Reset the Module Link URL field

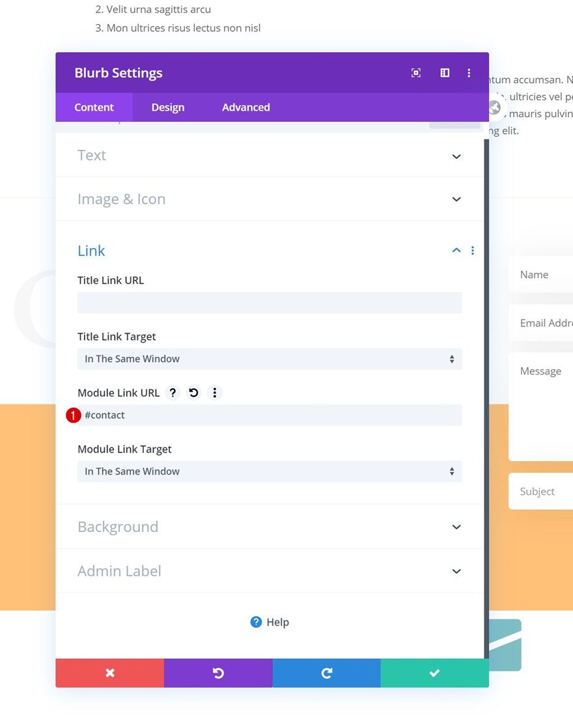pyautogui.click(x=193, y=393)
